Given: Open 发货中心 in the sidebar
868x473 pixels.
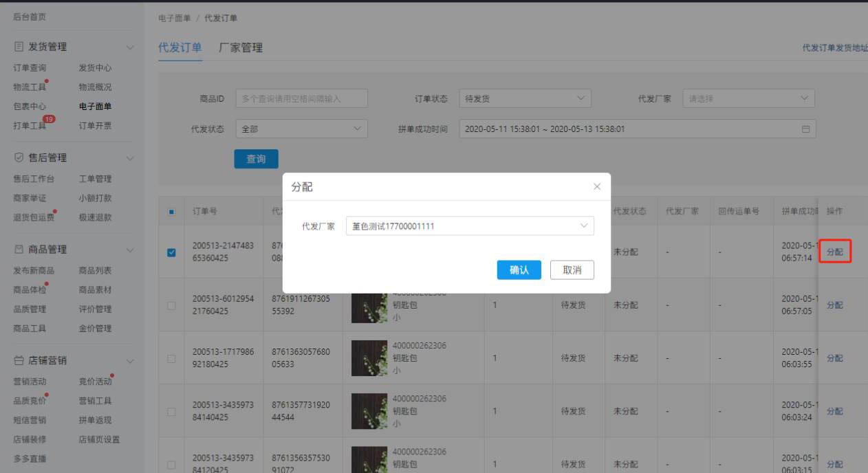Looking at the screenshot, I should click(95, 68).
